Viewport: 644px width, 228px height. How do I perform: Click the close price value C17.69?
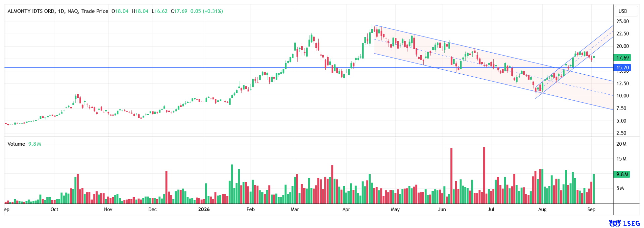pyautogui.click(x=179, y=11)
